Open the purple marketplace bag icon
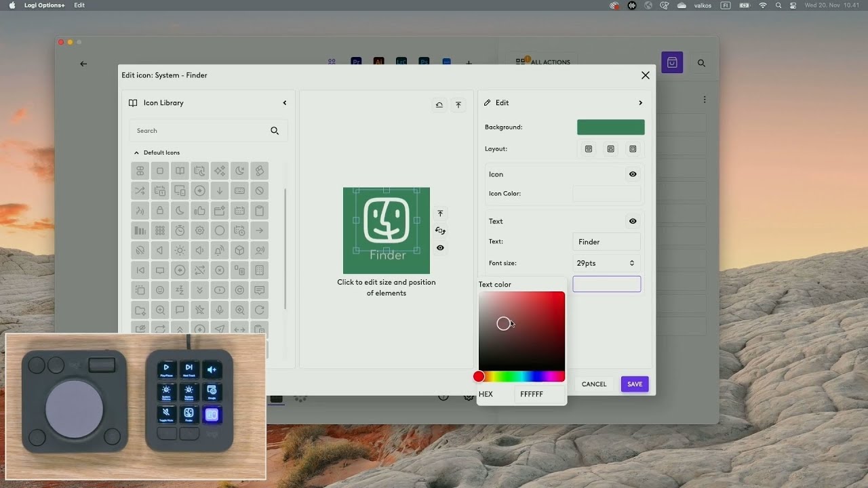Viewport: 868px width, 488px height. [672, 62]
